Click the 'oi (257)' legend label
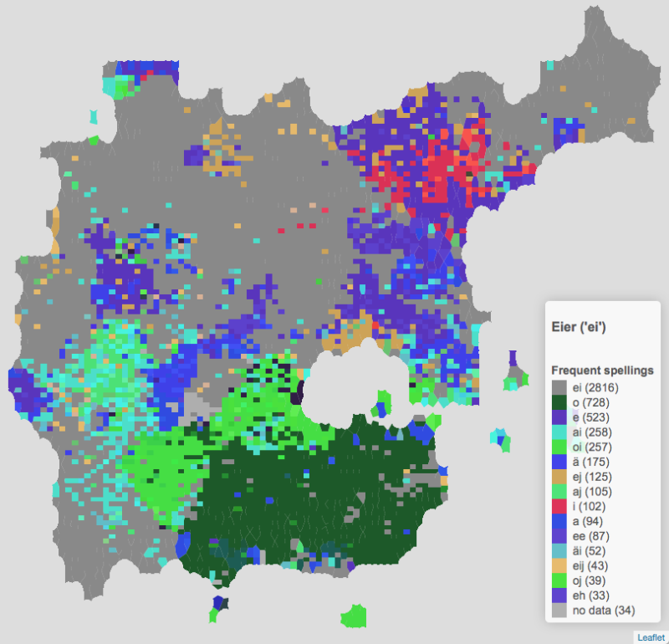 (592, 447)
